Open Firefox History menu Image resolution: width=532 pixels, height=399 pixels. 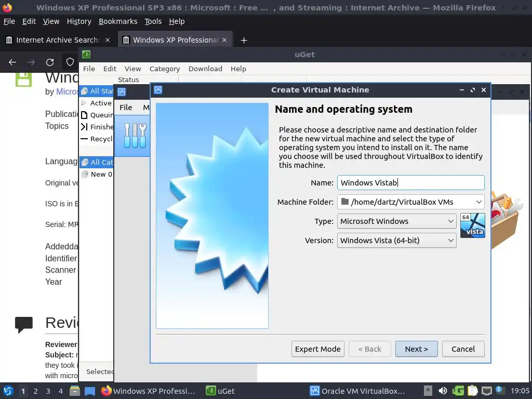click(79, 21)
